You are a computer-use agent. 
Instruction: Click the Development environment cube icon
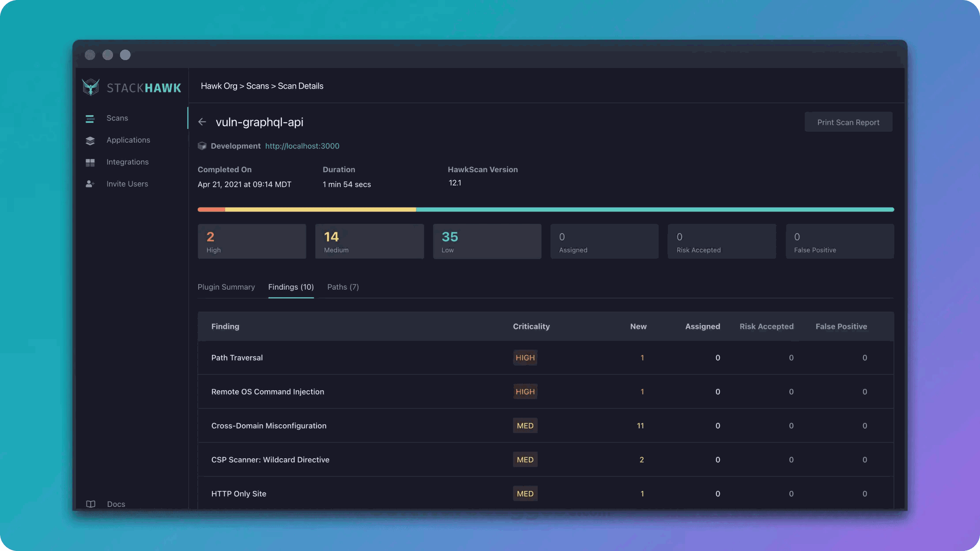click(x=202, y=146)
